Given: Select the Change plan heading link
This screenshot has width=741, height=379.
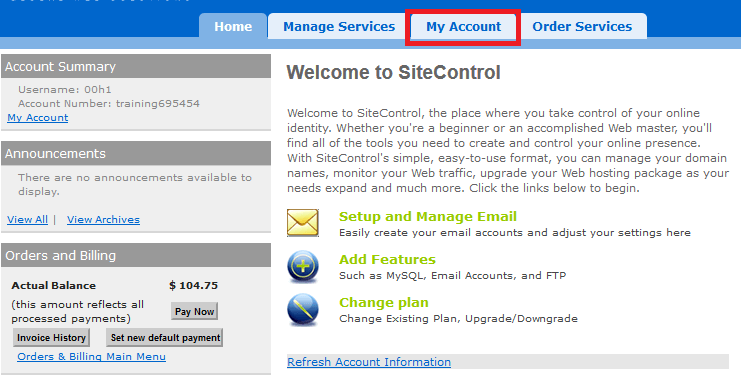Looking at the screenshot, I should coord(384,302).
